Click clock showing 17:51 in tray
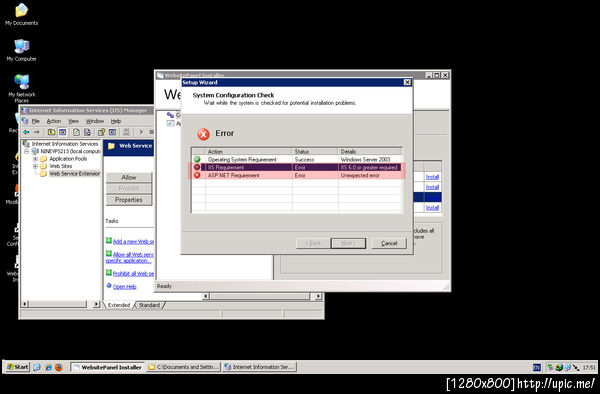600x394 pixels. (589, 368)
